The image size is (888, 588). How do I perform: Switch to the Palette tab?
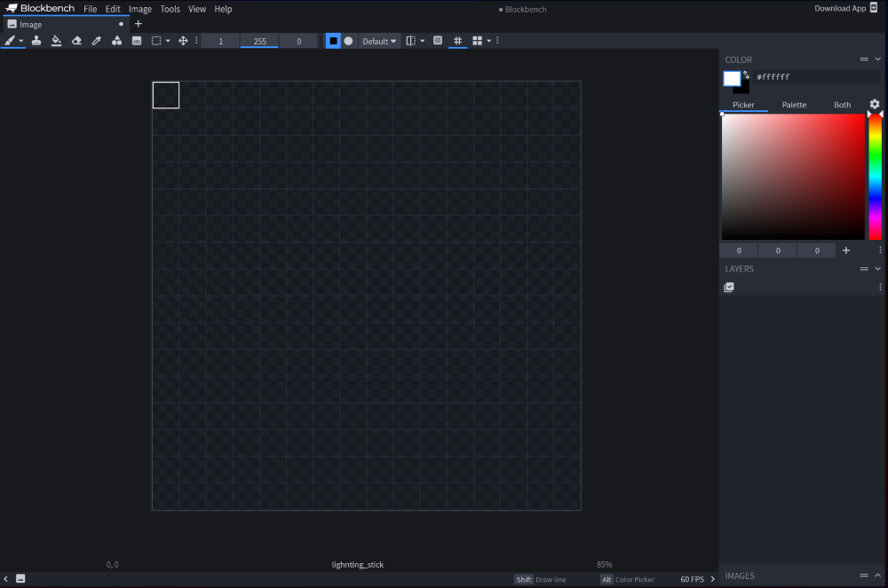pyautogui.click(x=794, y=105)
